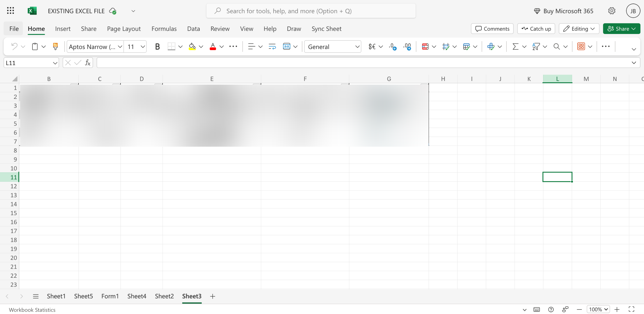This screenshot has width=644, height=314.
Task: Click the Wrap Text icon
Action: pyautogui.click(x=272, y=47)
